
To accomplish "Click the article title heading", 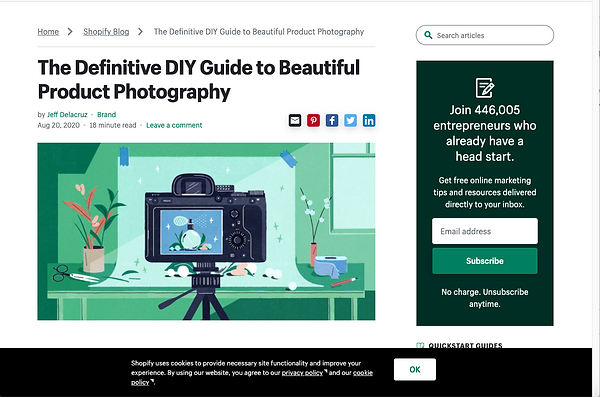I will (199, 80).
